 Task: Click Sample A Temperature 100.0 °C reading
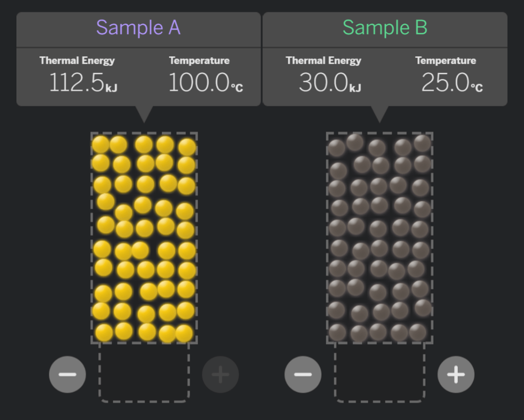click(x=206, y=83)
